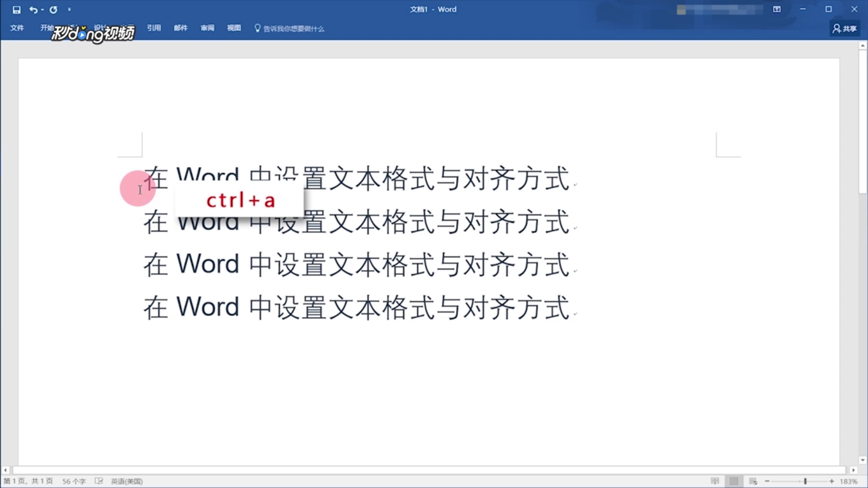Click the Undo icon
The width and height of the screenshot is (868, 488).
click(x=33, y=9)
